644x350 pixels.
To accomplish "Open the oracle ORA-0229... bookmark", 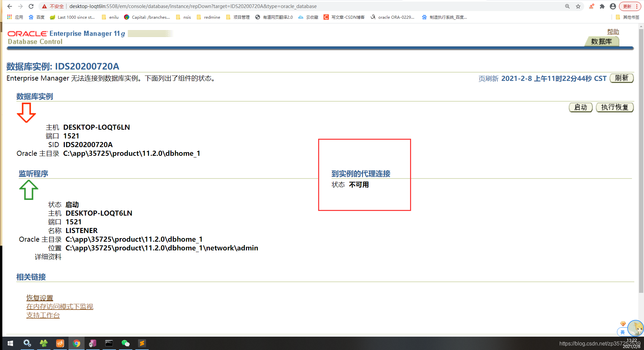I will pyautogui.click(x=393, y=17).
